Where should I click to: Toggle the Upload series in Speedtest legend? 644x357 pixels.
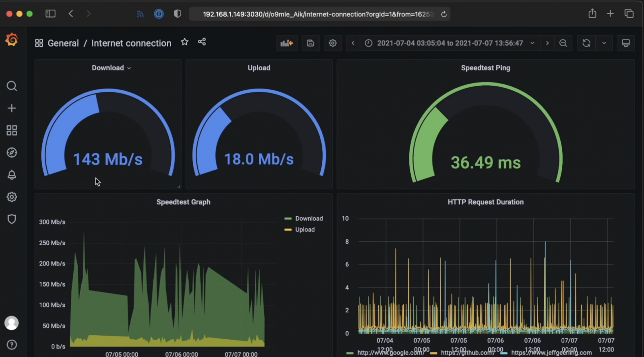[305, 230]
